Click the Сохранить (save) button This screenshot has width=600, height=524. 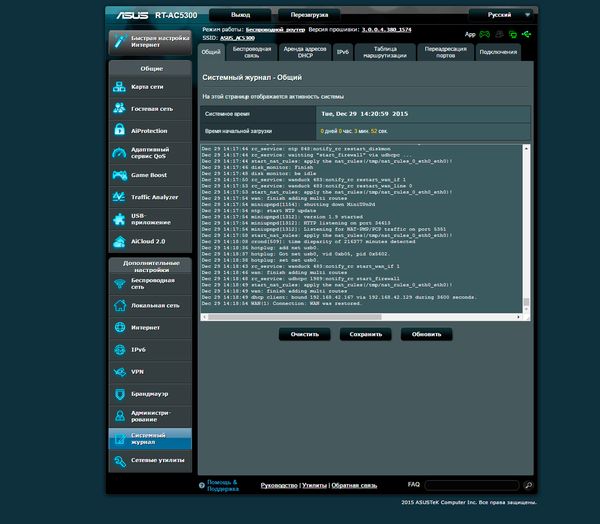pos(365,334)
